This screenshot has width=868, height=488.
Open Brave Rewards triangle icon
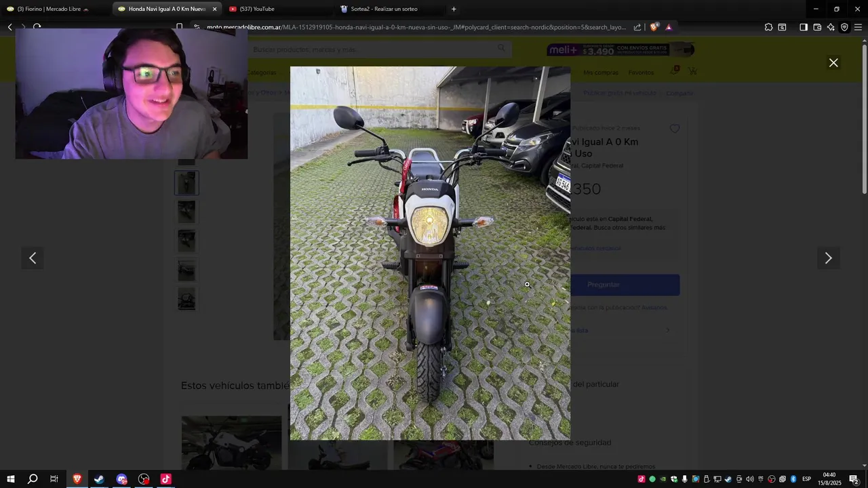[x=669, y=27]
